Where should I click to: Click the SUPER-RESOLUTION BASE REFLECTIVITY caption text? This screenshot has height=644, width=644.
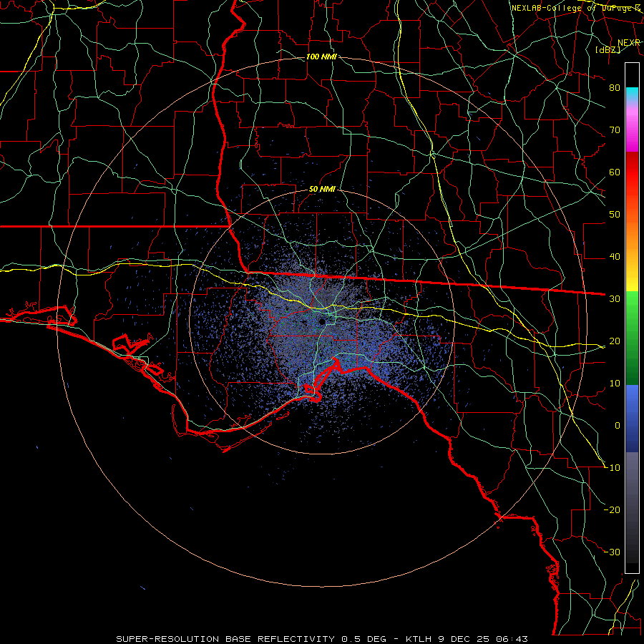click(x=225, y=639)
